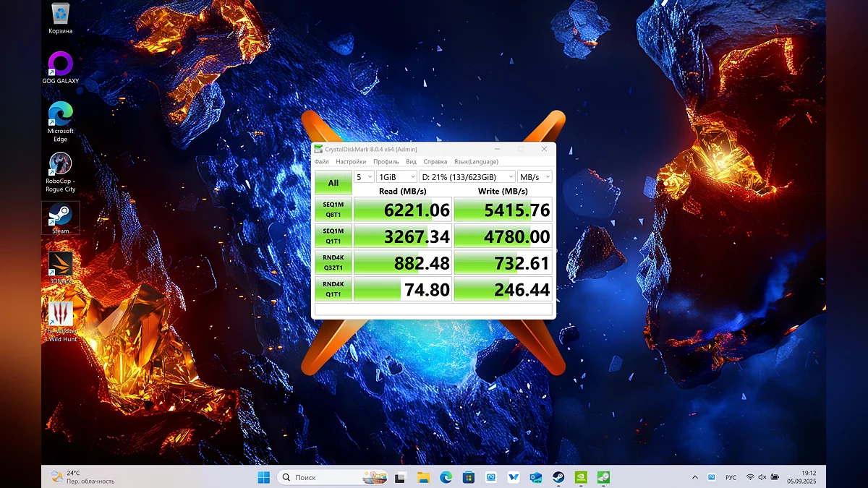Click the Steam icon in the taskbar
The height and width of the screenshot is (488, 868).
click(558, 477)
